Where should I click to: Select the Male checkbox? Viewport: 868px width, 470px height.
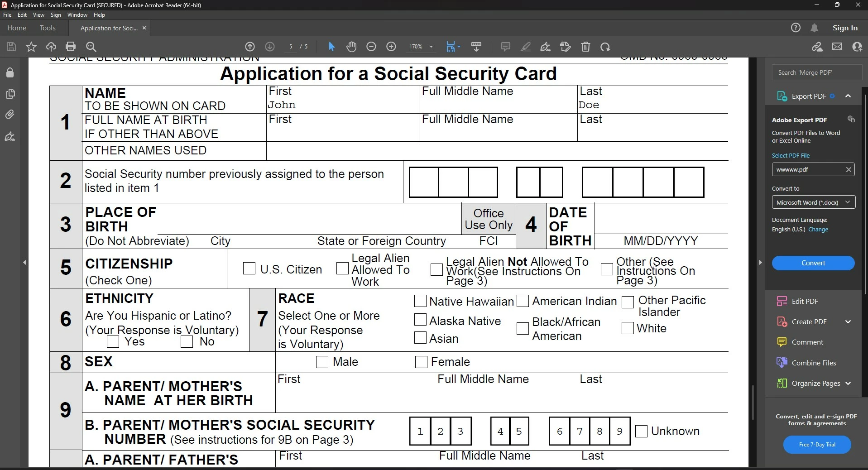322,362
